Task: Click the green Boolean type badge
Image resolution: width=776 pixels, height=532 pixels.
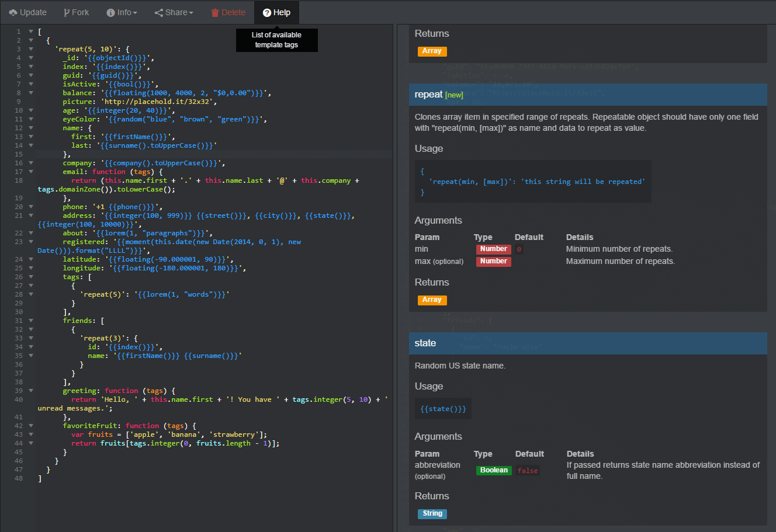Action: 494,470
